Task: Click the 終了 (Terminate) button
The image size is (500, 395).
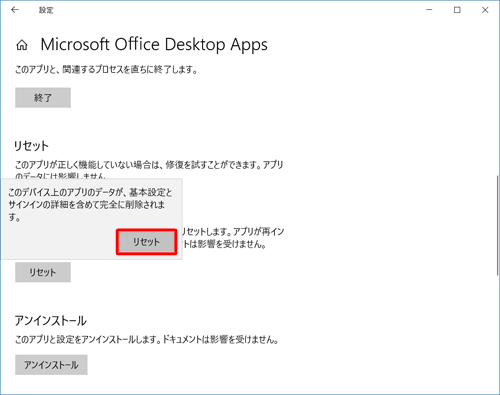Action: (43, 98)
